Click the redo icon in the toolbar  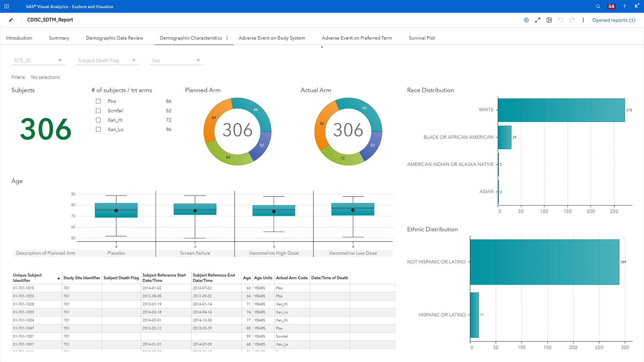coord(571,20)
